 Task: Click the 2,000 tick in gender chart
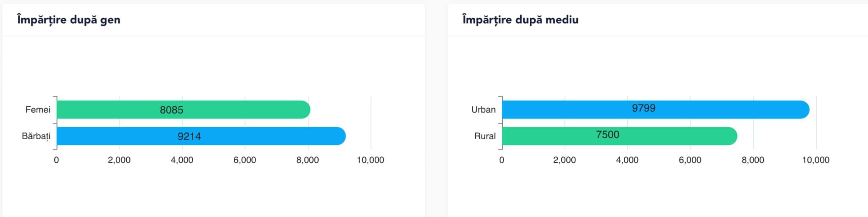(x=119, y=160)
